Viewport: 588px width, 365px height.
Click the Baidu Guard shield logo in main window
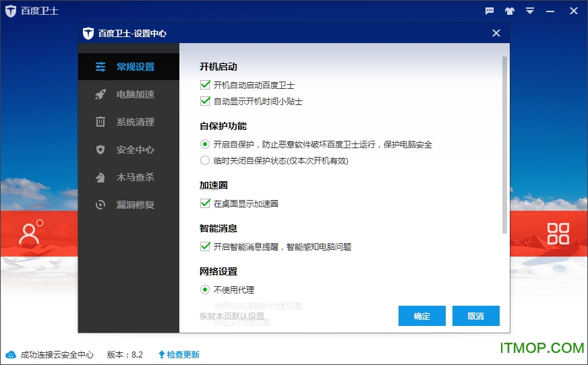click(x=11, y=11)
